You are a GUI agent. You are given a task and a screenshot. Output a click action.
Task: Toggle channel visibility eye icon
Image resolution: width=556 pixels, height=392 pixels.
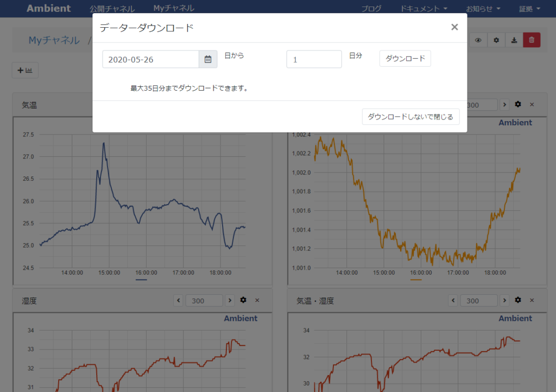(x=478, y=40)
